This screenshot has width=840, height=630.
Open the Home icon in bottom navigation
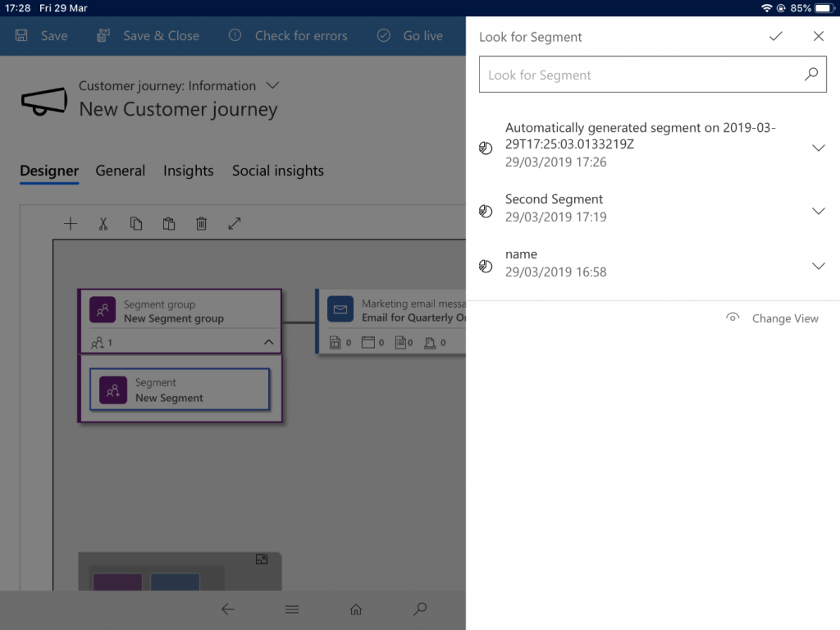tap(355, 609)
